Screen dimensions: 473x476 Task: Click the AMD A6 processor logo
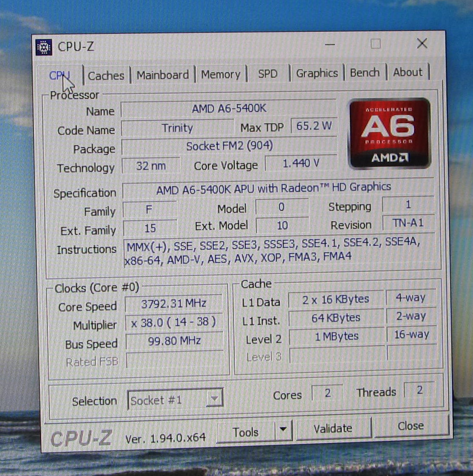(389, 134)
